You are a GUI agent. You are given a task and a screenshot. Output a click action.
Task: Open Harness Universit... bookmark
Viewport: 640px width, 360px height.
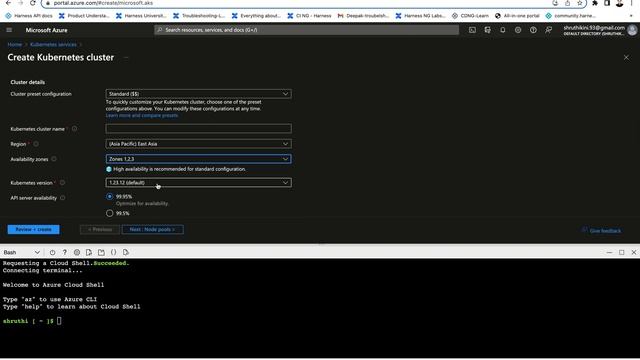(141, 16)
